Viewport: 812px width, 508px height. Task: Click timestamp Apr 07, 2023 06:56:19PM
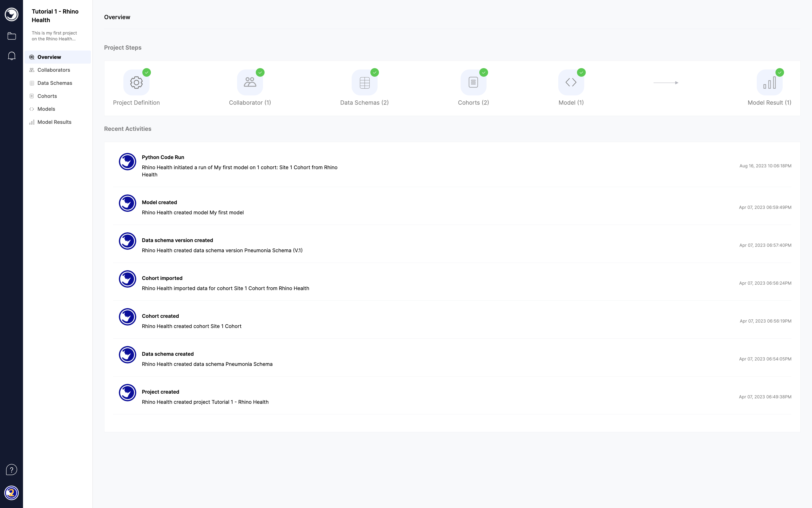point(765,321)
